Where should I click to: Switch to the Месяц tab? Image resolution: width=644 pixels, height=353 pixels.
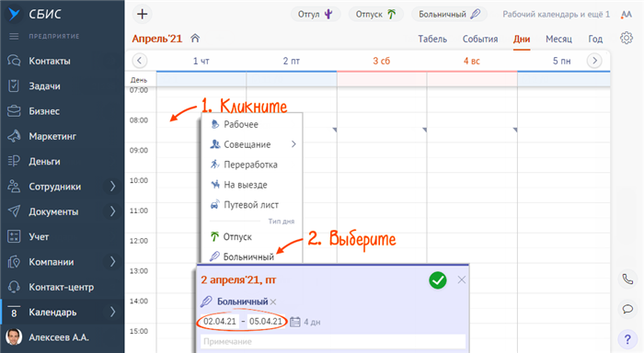(x=558, y=39)
